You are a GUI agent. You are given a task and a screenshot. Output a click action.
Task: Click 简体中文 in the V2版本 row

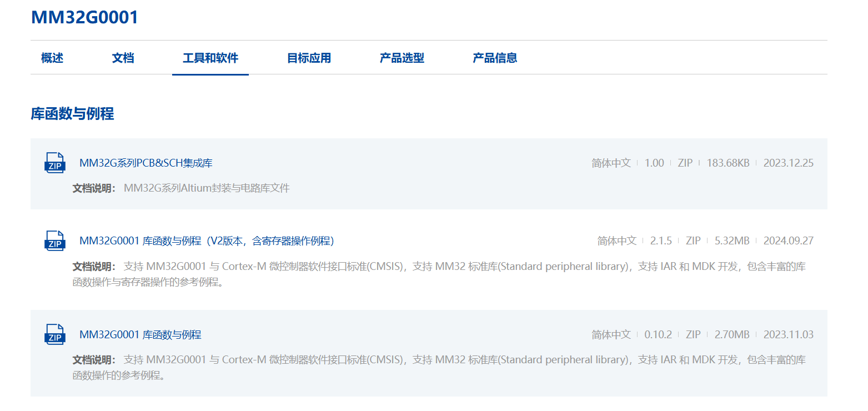[x=617, y=241]
